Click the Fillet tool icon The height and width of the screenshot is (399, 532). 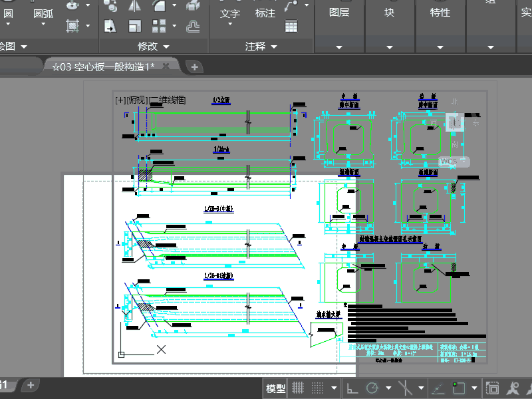[160, 6]
